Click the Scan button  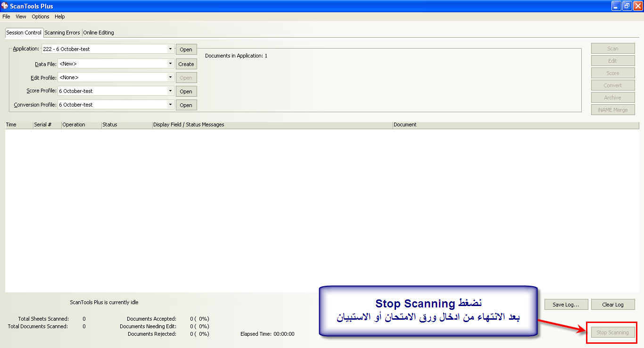(x=613, y=49)
